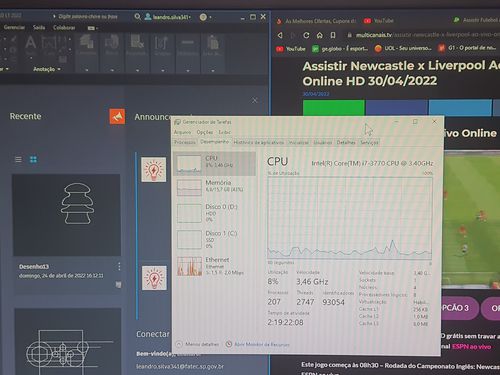Select the Memória performance item
Screen dimensions: 500x375
[x=215, y=188]
